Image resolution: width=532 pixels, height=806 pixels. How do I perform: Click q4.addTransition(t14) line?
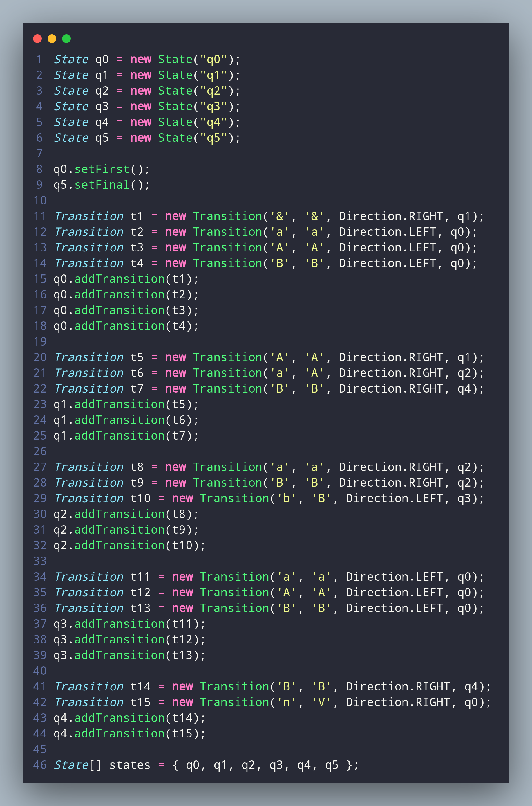[130, 718]
